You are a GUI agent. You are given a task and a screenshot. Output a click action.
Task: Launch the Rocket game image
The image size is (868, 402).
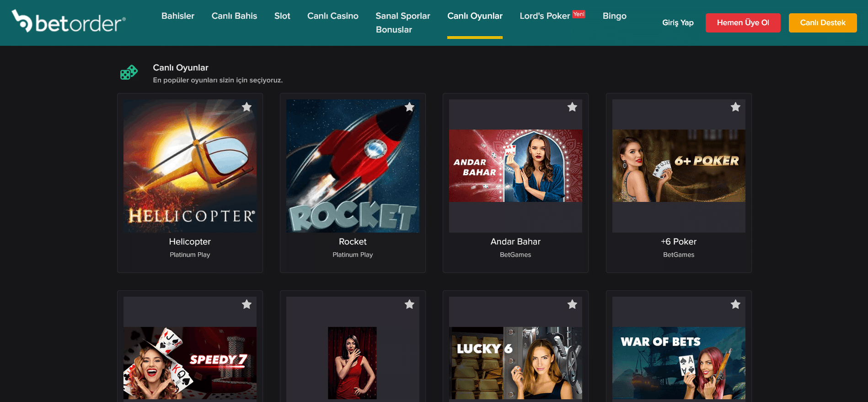[x=353, y=166]
